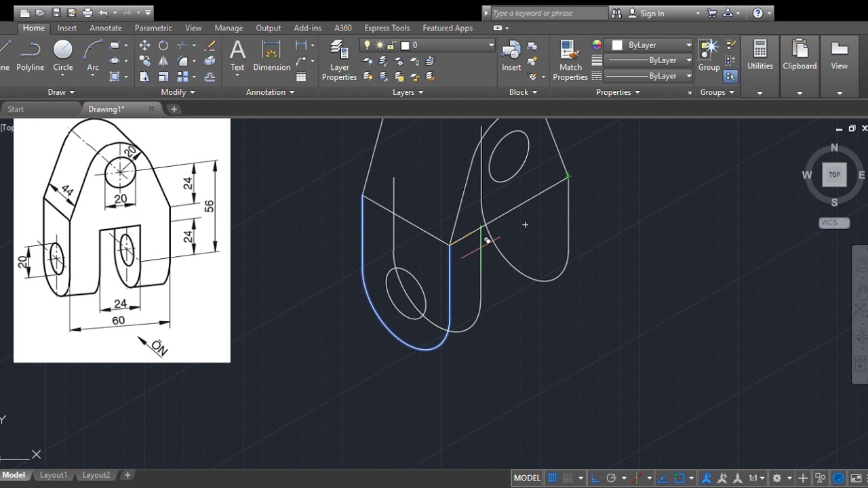
Task: Select the Polyline tool
Action: 30,55
